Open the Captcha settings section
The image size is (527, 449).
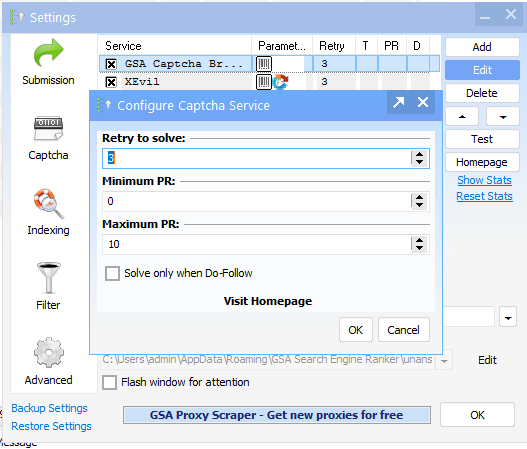(48, 138)
